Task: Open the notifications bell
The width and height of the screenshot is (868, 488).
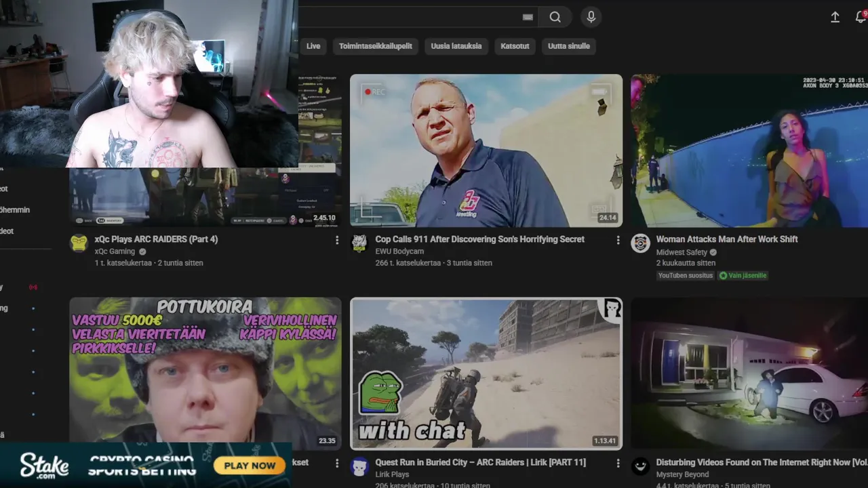Action: [861, 17]
